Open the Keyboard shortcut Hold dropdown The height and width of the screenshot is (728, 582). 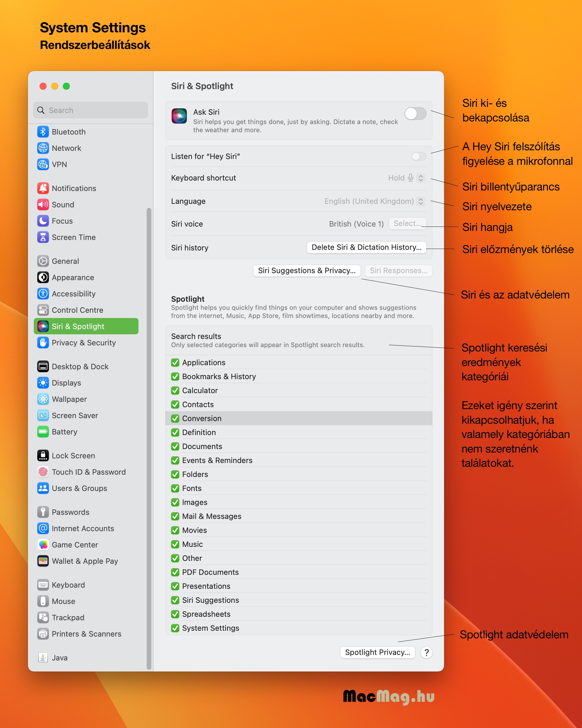(x=406, y=178)
